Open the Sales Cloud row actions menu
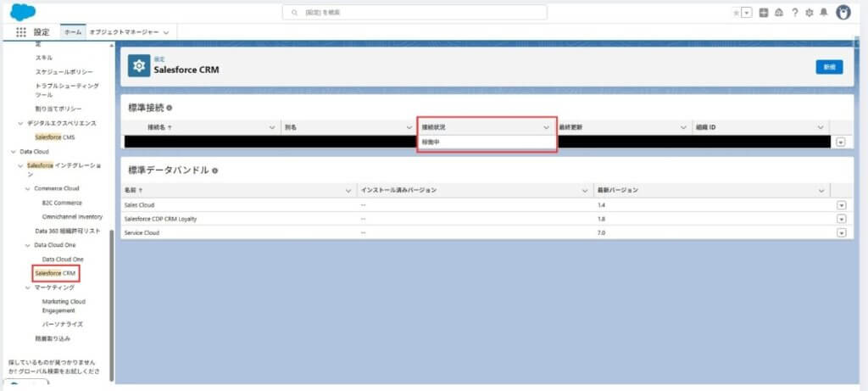 click(842, 205)
